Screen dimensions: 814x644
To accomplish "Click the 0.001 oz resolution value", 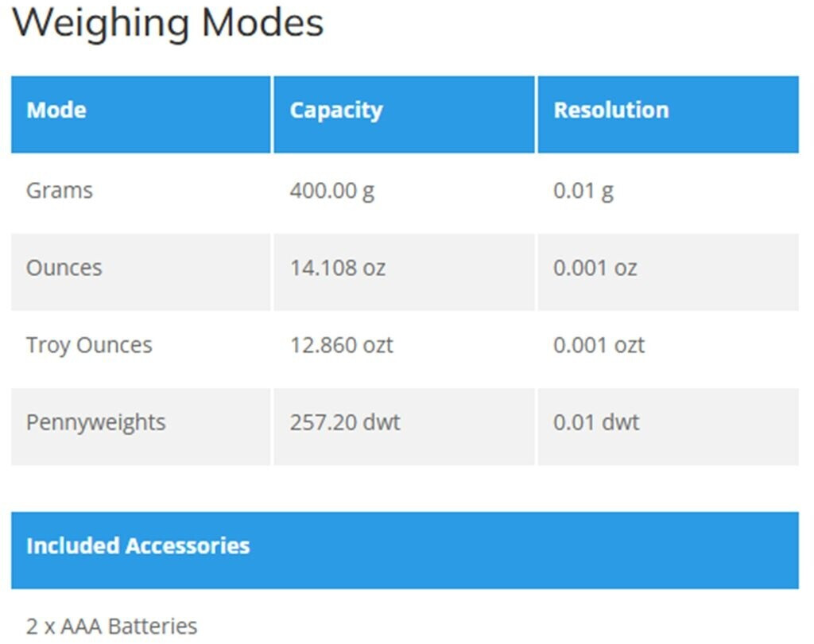I will 595,268.
